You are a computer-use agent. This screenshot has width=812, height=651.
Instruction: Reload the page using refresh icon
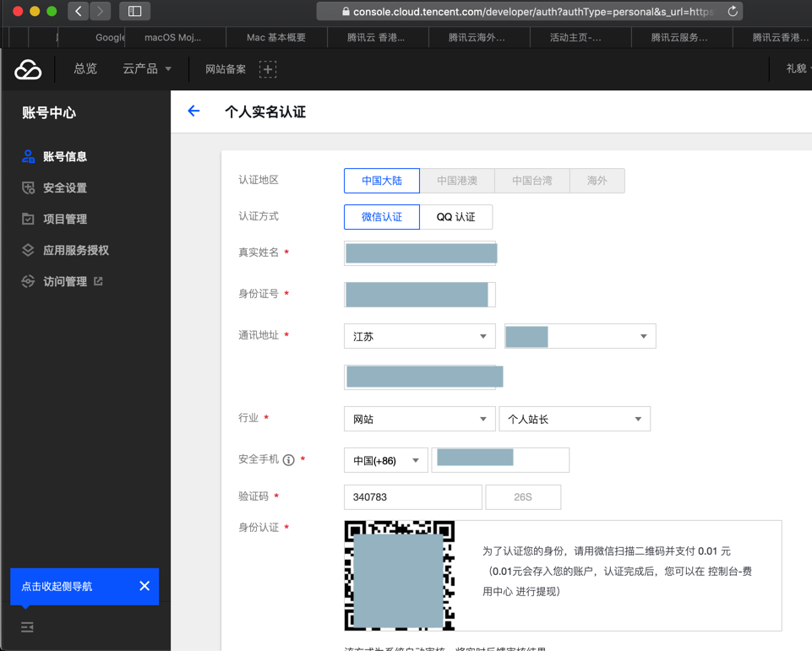pyautogui.click(x=733, y=11)
